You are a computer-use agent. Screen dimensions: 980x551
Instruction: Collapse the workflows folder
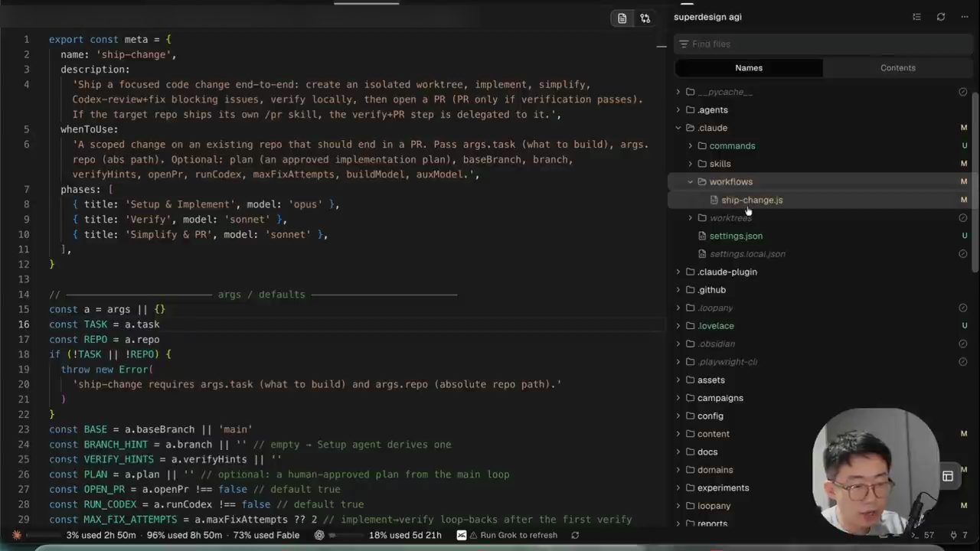[691, 181]
